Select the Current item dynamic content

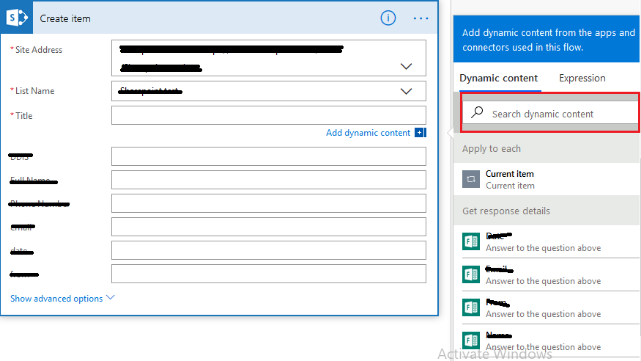point(547,179)
